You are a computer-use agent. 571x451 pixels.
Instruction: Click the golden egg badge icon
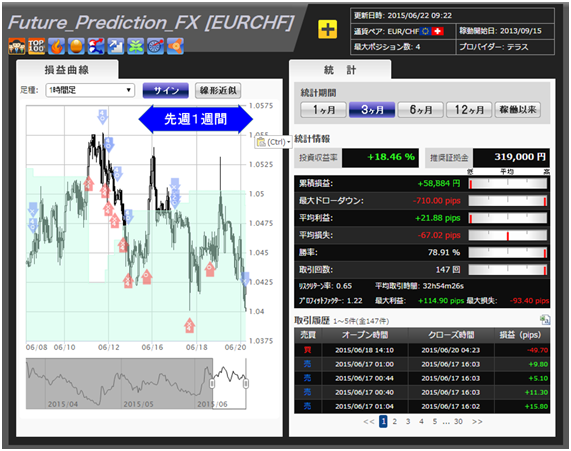(x=76, y=46)
